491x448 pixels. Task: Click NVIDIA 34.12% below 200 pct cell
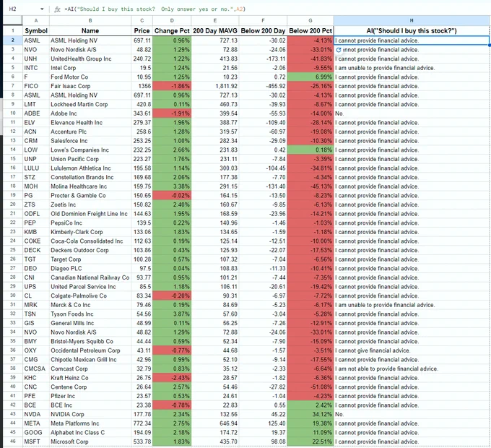310,414
